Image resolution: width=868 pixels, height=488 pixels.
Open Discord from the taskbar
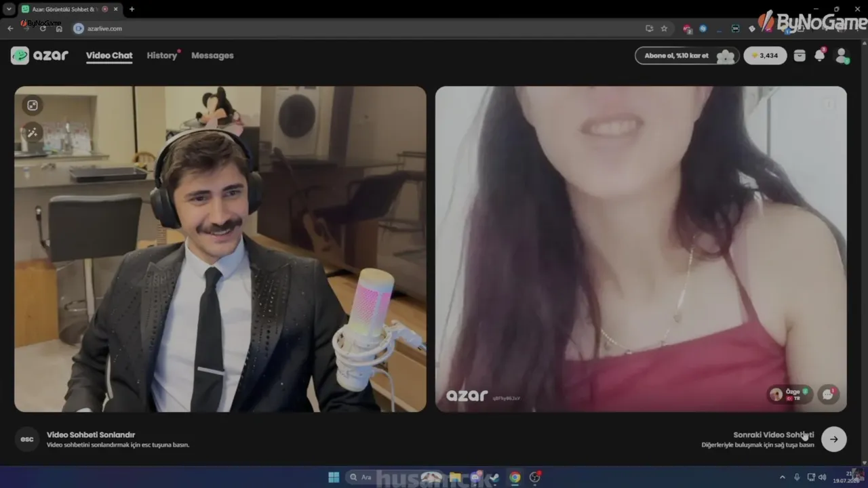click(476, 477)
